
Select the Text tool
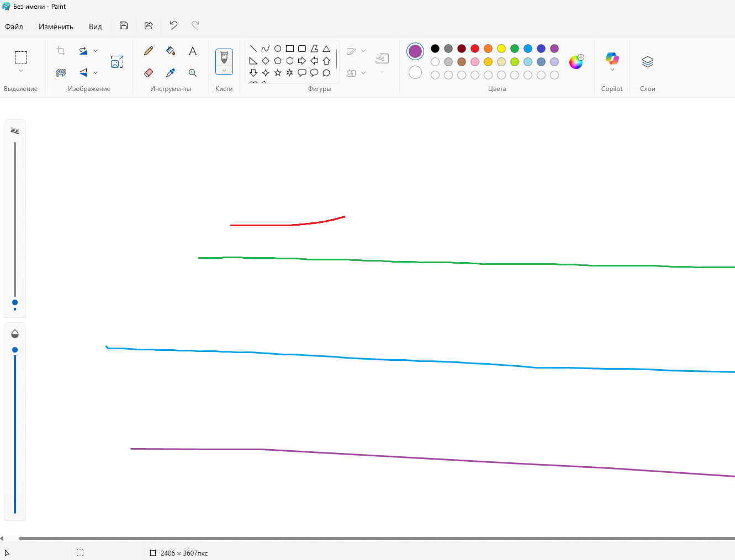[193, 51]
